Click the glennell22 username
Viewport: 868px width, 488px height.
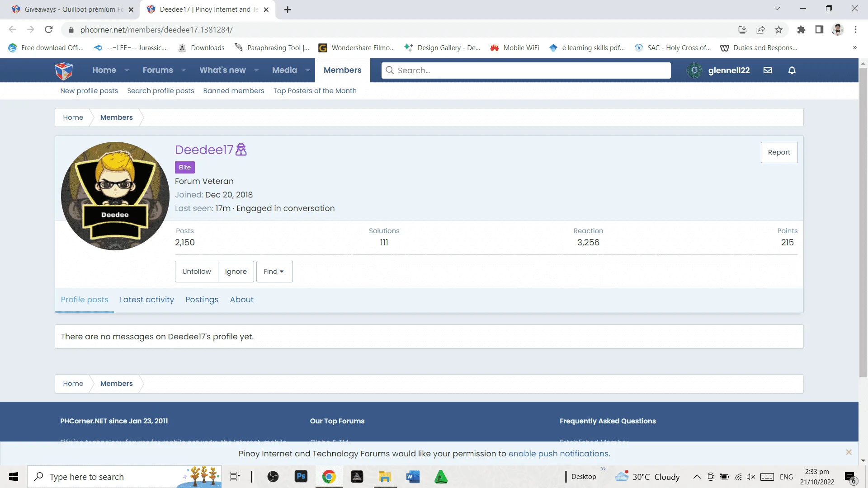tap(729, 70)
